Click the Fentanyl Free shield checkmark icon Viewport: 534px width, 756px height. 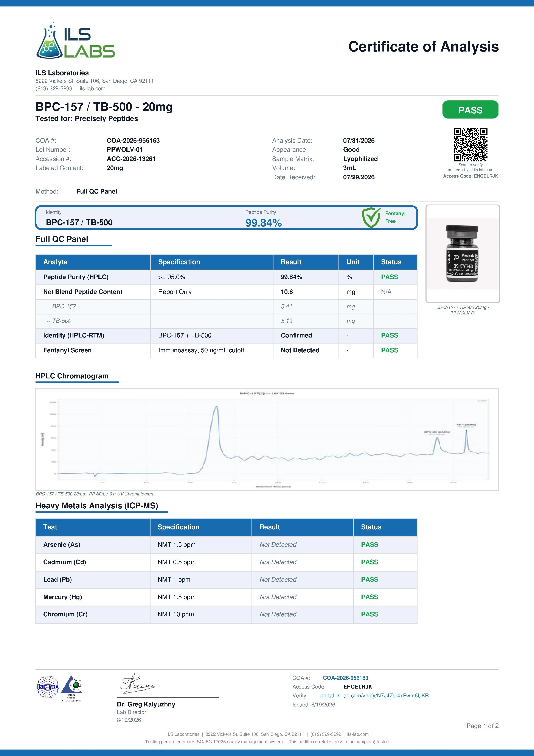click(x=371, y=217)
